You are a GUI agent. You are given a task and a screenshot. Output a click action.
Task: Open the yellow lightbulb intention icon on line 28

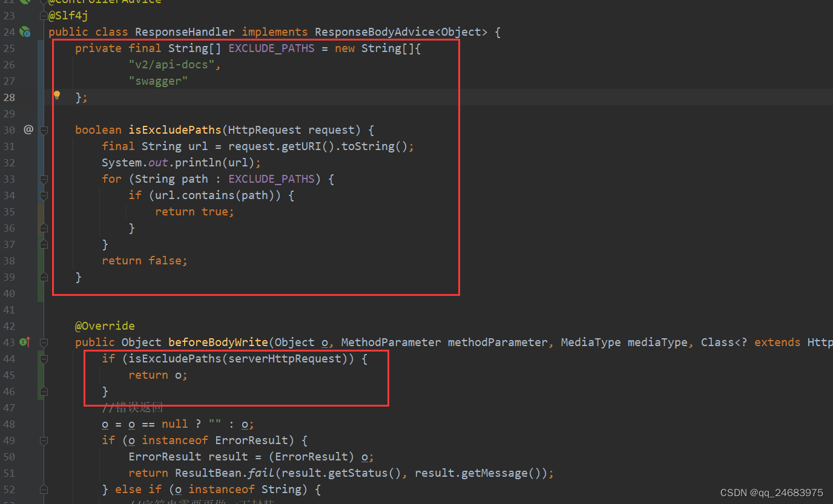point(57,95)
